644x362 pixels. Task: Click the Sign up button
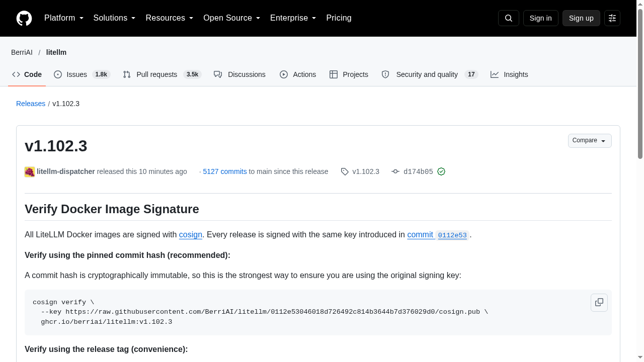pos(581,18)
